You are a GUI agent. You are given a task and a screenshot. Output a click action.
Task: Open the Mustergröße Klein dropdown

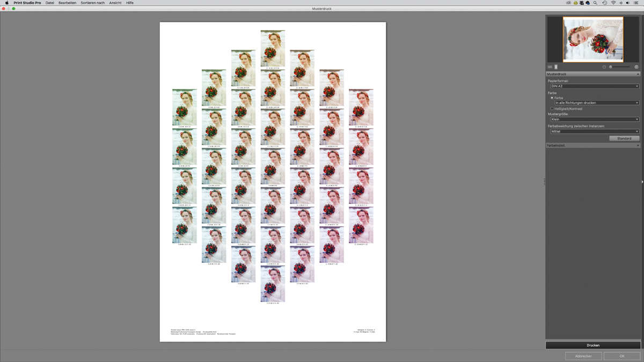(594, 120)
